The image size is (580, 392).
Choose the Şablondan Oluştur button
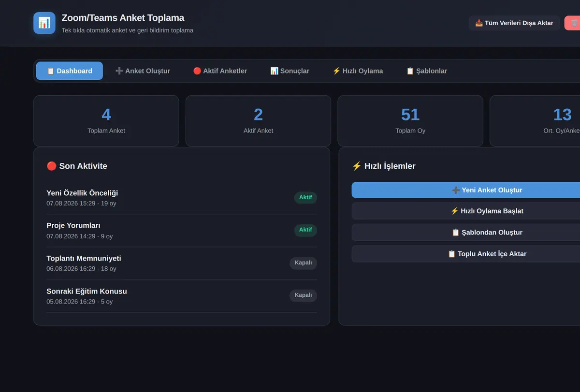pyautogui.click(x=466, y=232)
